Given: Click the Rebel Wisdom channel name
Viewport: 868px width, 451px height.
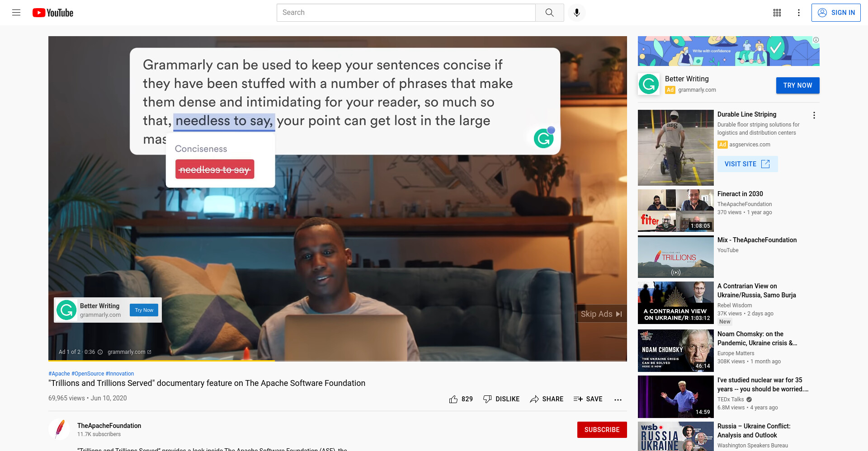Looking at the screenshot, I should 735,305.
